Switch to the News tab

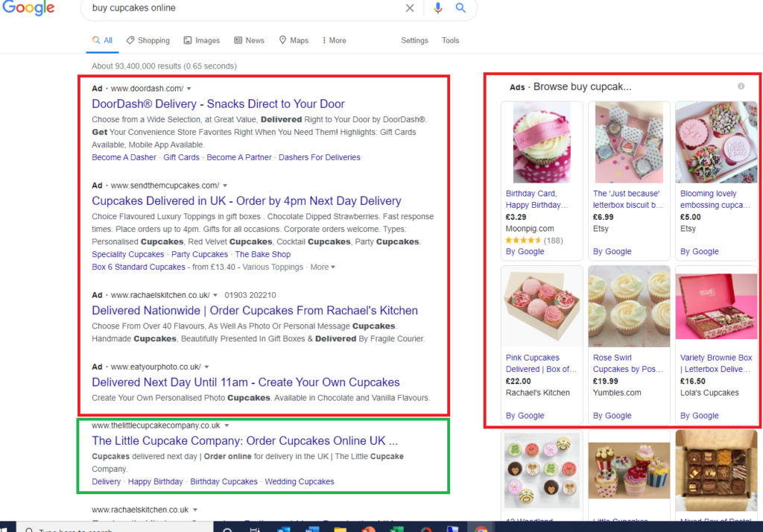(x=249, y=40)
